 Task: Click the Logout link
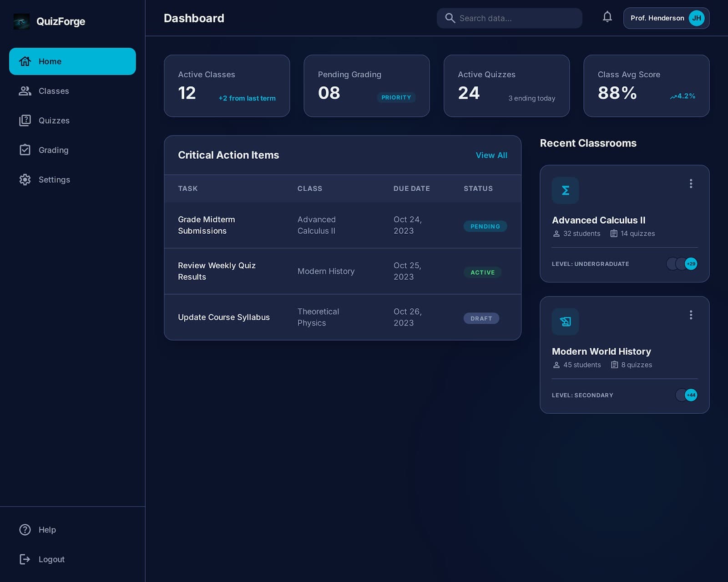coord(72,559)
